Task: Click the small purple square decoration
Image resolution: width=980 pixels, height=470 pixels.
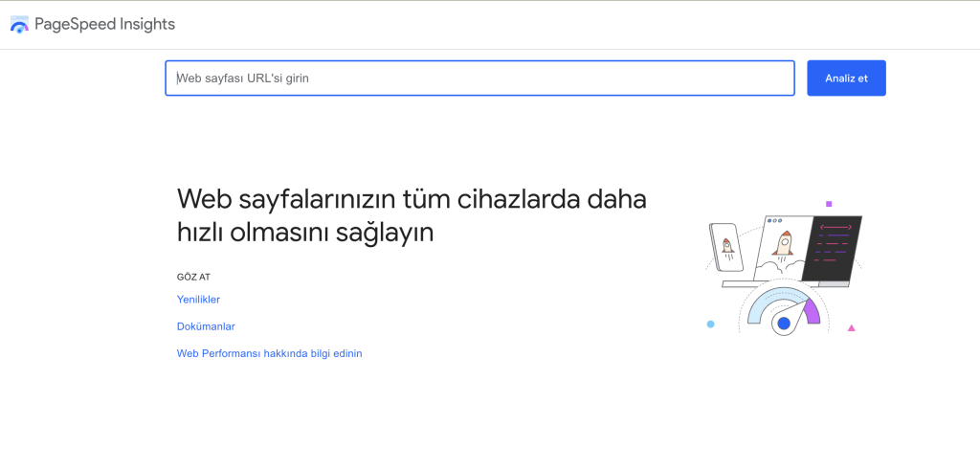Action: (829, 203)
